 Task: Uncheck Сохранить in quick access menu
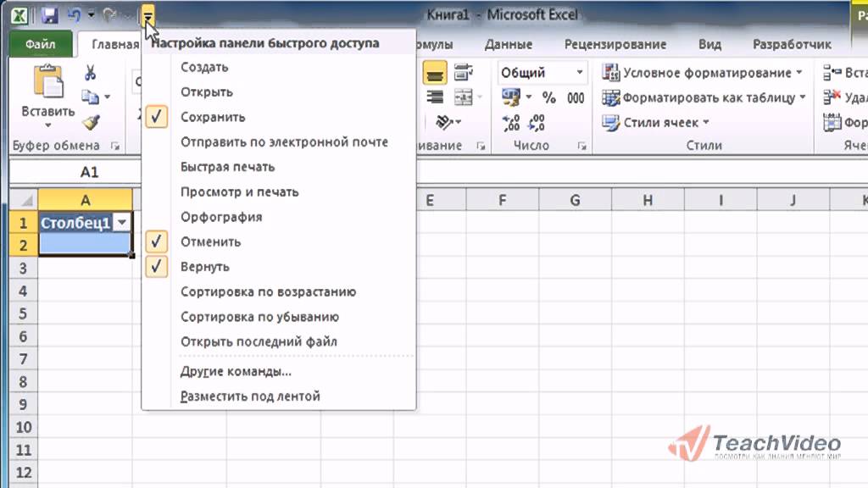[279, 117]
